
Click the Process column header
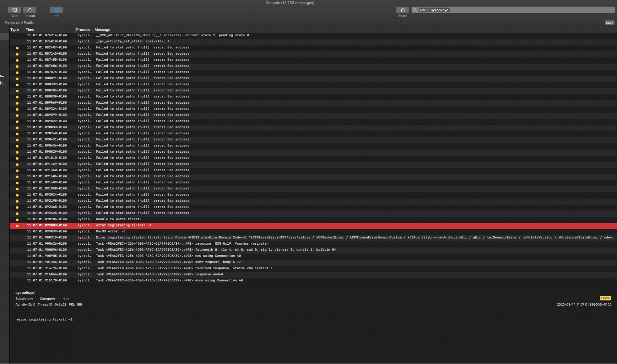click(83, 30)
